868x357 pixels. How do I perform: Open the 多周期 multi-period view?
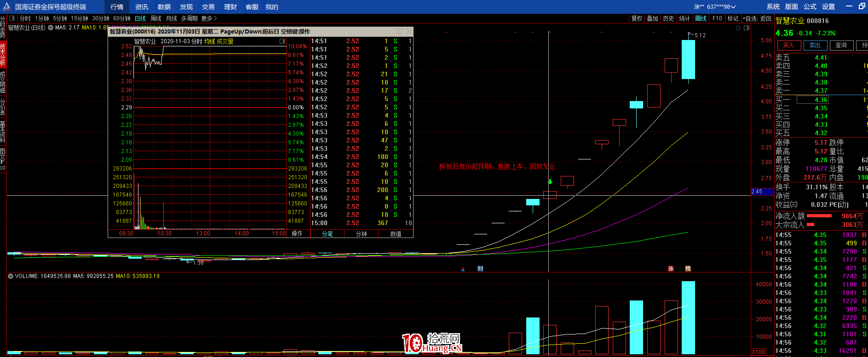tap(189, 18)
